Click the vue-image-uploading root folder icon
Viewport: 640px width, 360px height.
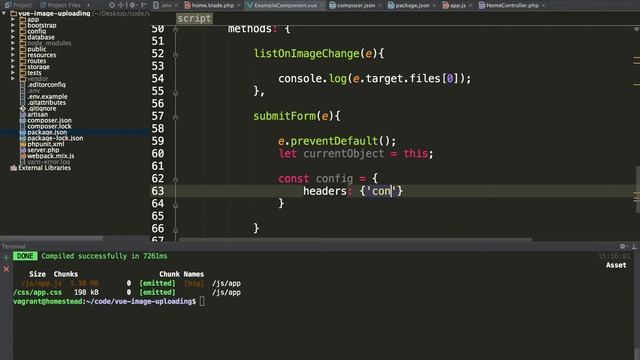click(x=13, y=13)
